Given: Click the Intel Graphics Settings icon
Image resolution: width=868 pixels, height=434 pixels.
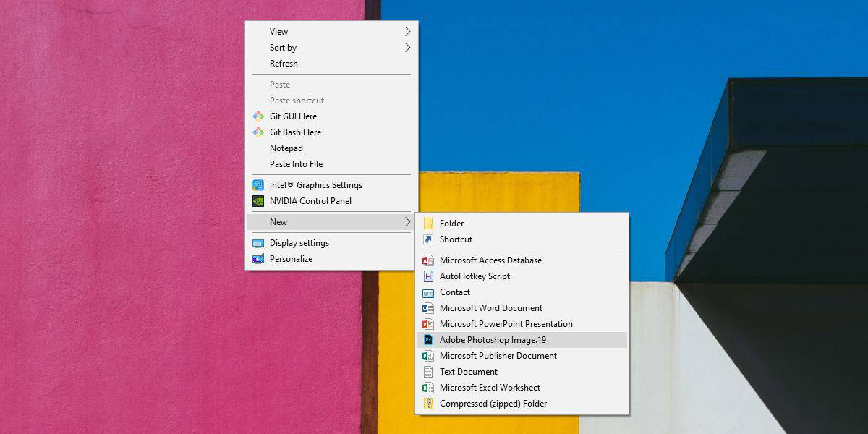Looking at the screenshot, I should [x=258, y=185].
